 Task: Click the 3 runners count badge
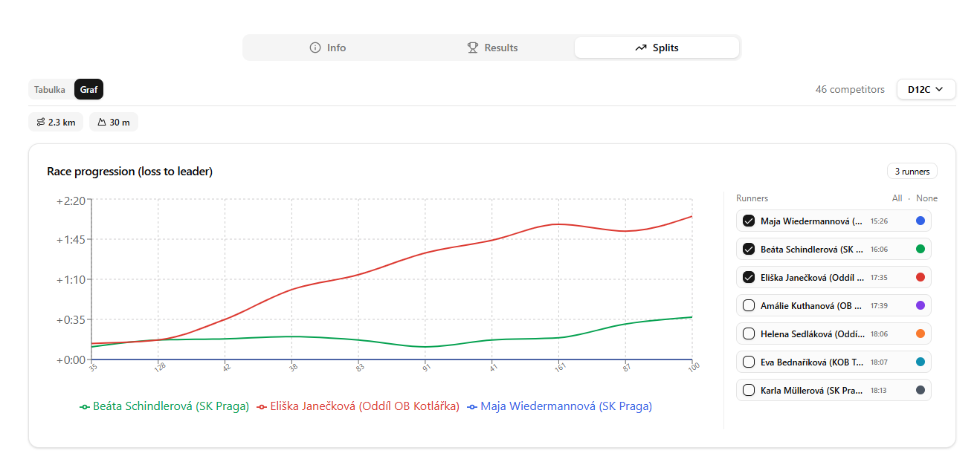[912, 172]
